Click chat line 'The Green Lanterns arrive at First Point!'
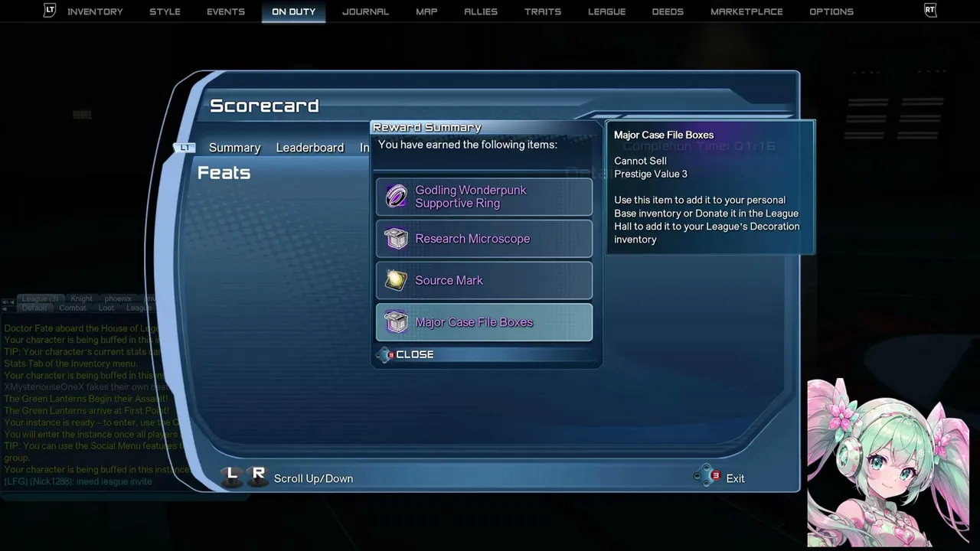This screenshot has width=980, height=551. (x=87, y=410)
